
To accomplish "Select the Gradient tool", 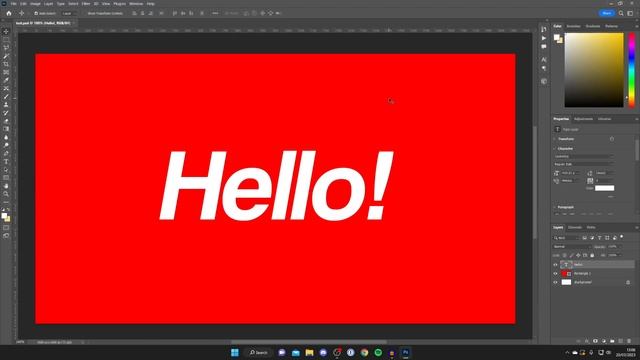I will click(x=6, y=129).
